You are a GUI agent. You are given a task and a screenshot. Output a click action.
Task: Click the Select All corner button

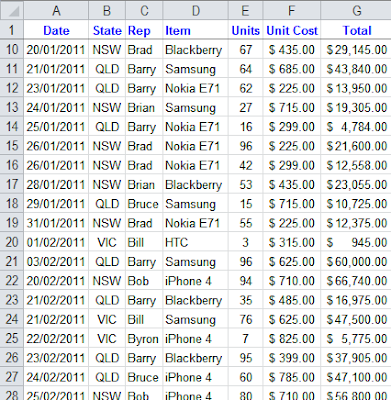[12, 10]
